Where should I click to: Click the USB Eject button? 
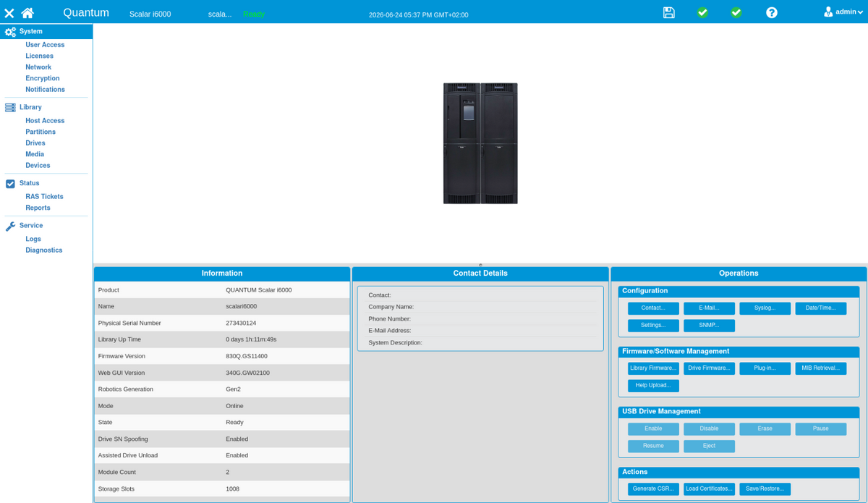709,447
